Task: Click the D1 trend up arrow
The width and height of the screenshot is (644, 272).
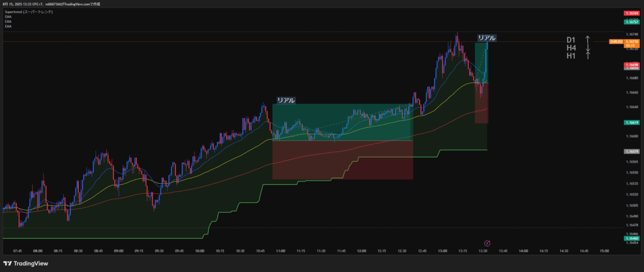Action: click(588, 40)
